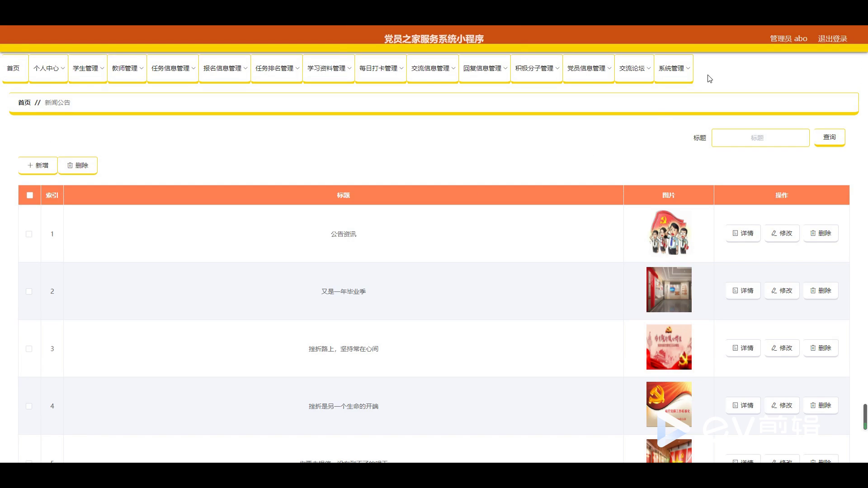This screenshot has width=868, height=488.
Task: Click the trash icon on top 删除 button
Action: [x=70, y=165]
